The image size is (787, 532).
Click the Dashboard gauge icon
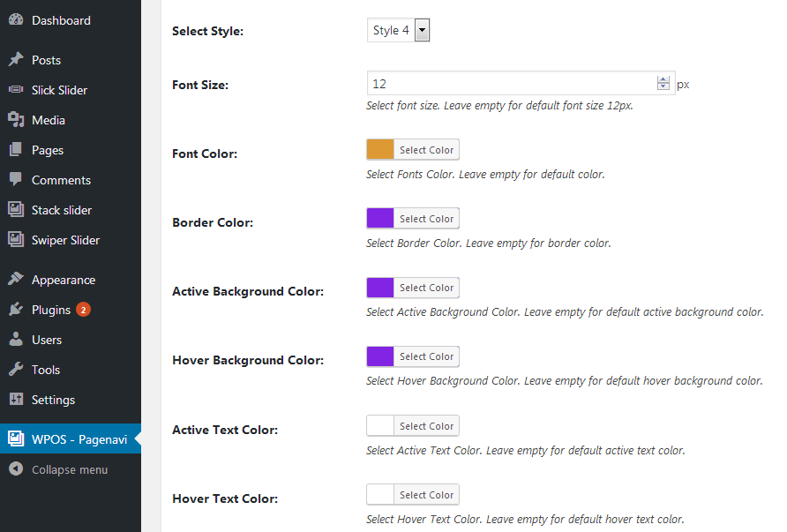point(16,20)
